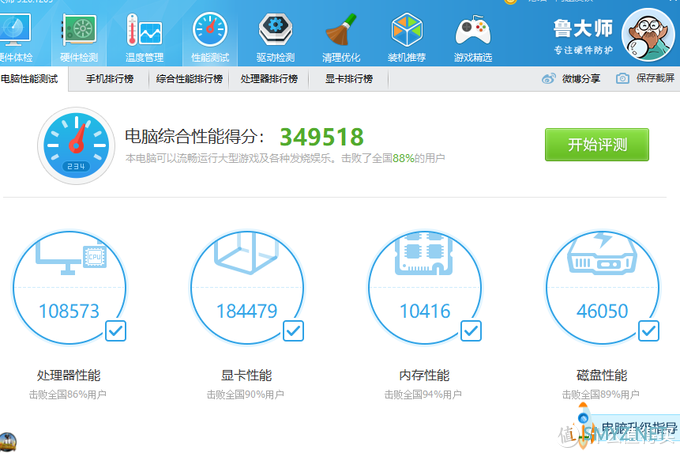Click the 鲁大师 logo text
Image resolution: width=680 pixels, height=453 pixels.
(583, 29)
